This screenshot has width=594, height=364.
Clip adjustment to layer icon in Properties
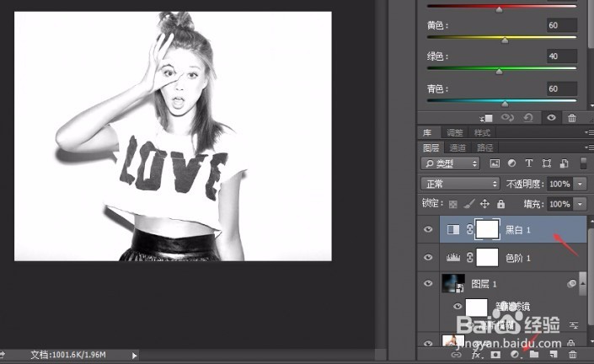(x=485, y=118)
